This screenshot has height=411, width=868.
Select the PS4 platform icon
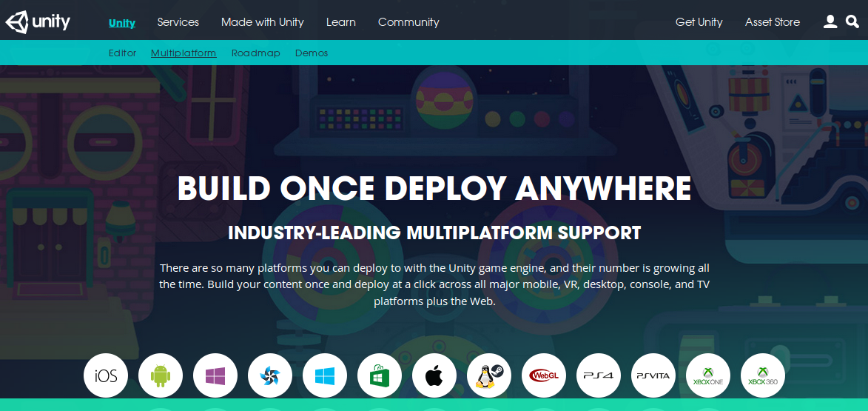599,375
